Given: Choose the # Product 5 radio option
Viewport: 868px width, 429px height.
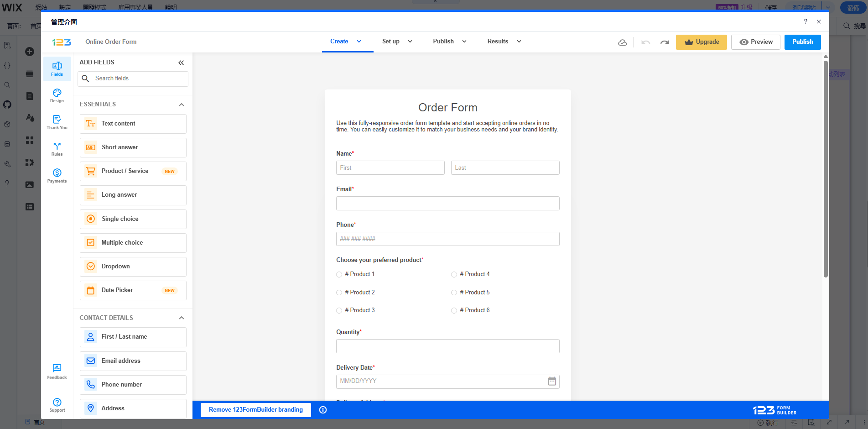Looking at the screenshot, I should 454,293.
